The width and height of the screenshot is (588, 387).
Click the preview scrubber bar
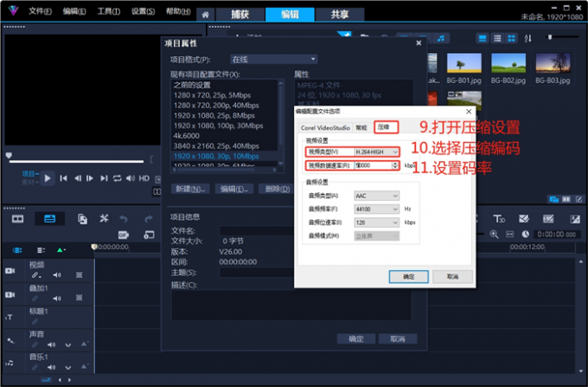coord(76,161)
